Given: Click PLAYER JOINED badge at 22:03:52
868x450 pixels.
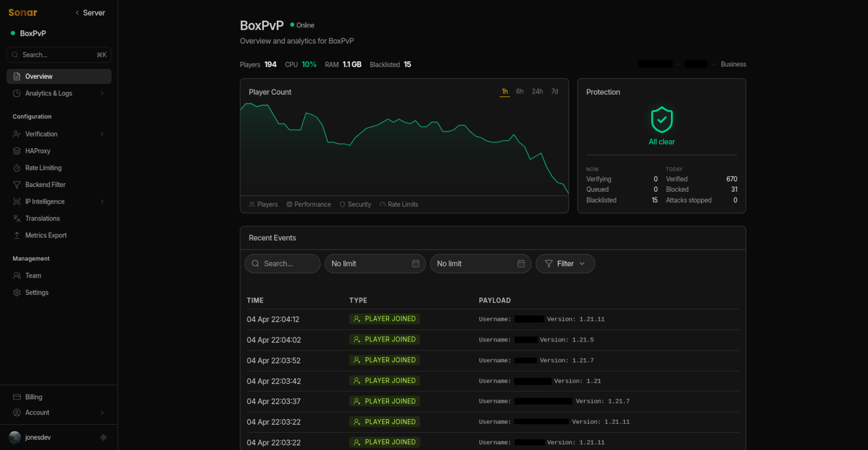Looking at the screenshot, I should click(x=384, y=360).
